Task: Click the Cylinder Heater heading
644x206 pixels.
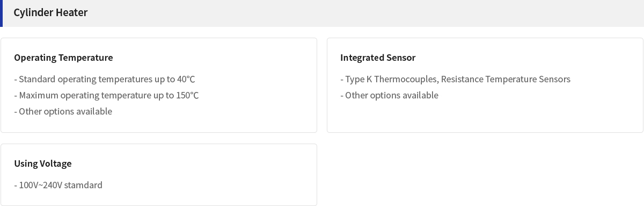Action: point(50,12)
